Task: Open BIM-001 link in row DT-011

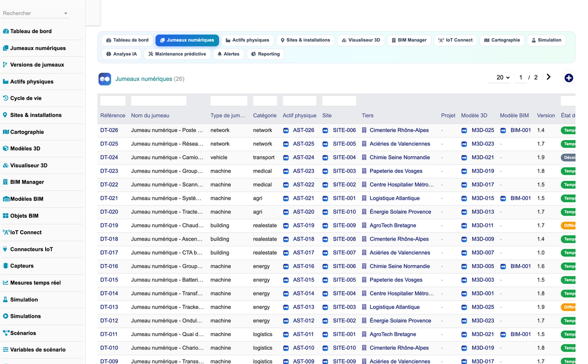Action: click(x=520, y=335)
